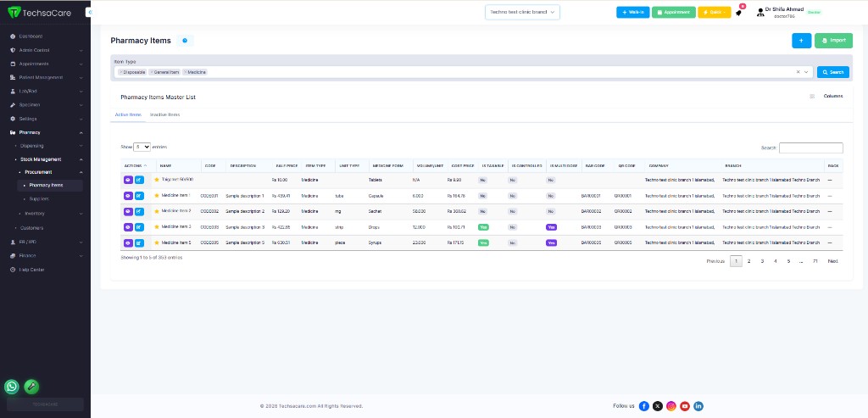Change the Show entries count dropdown
The image size is (868, 418).
(142, 148)
